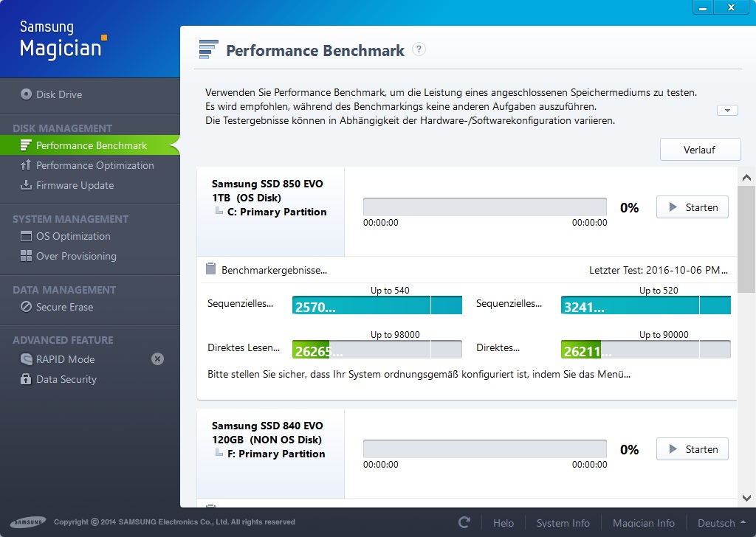Click the Benchmarkergebnisse clipboard icon
756x537 pixels.
[210, 268]
